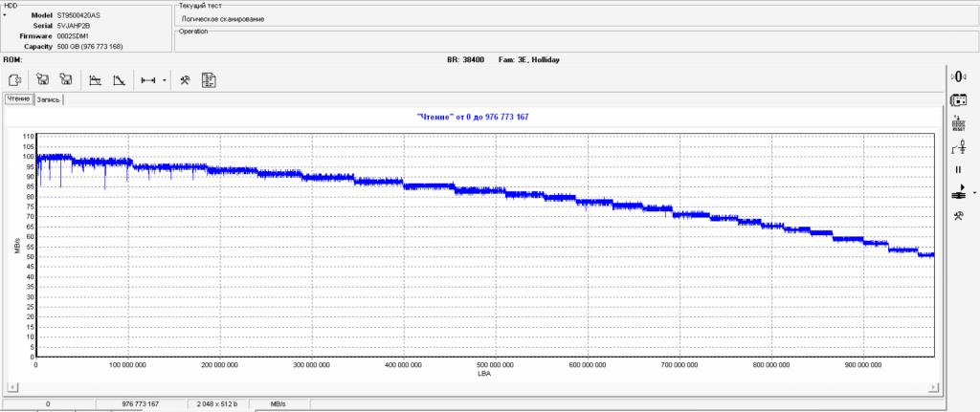Image resolution: width=980 pixels, height=412 pixels.
Task: Click the descending curve graph icon
Action: [119, 80]
